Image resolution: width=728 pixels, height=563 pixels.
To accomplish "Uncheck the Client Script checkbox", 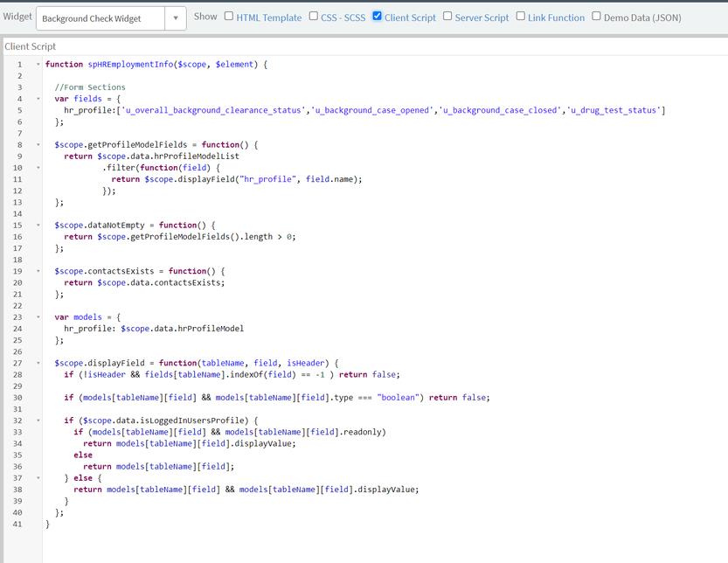I will click(377, 17).
